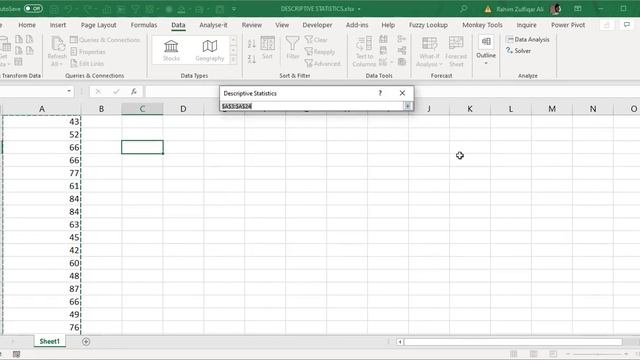Screen dimensions: 640x360
Task: Click the macro record status bar icon
Action: pyautogui.click(x=16, y=354)
